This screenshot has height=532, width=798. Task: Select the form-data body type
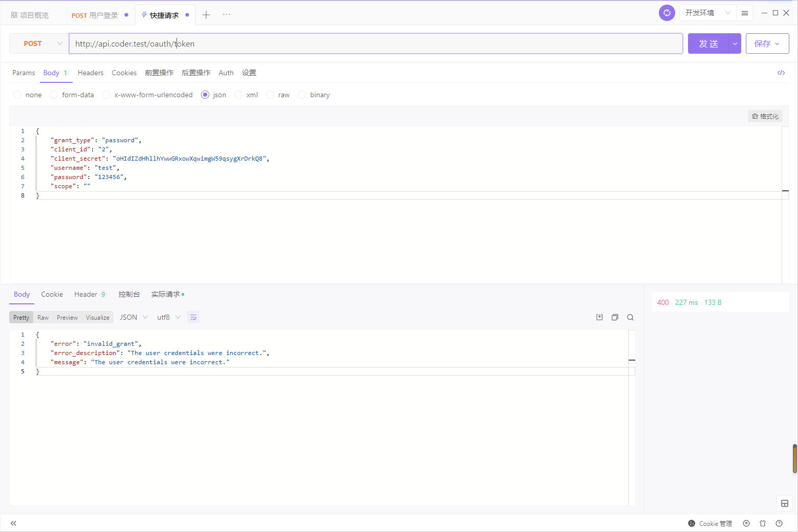tap(54, 95)
